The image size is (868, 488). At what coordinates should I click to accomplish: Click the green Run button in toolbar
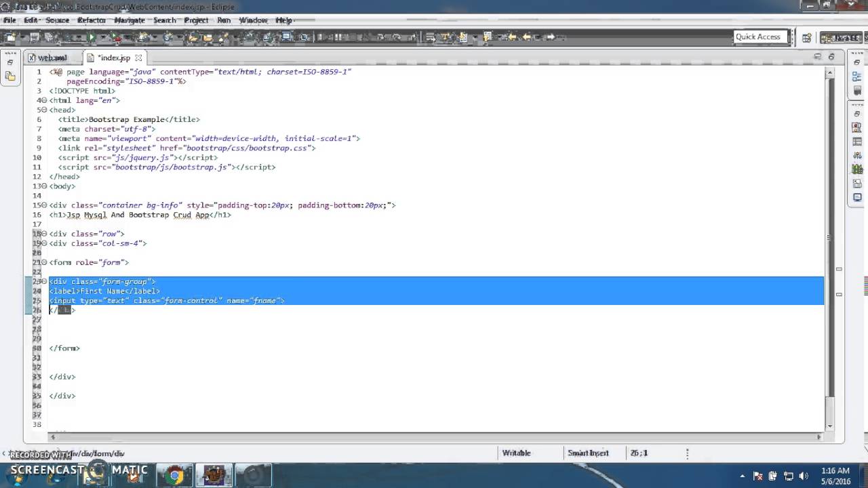tap(91, 37)
